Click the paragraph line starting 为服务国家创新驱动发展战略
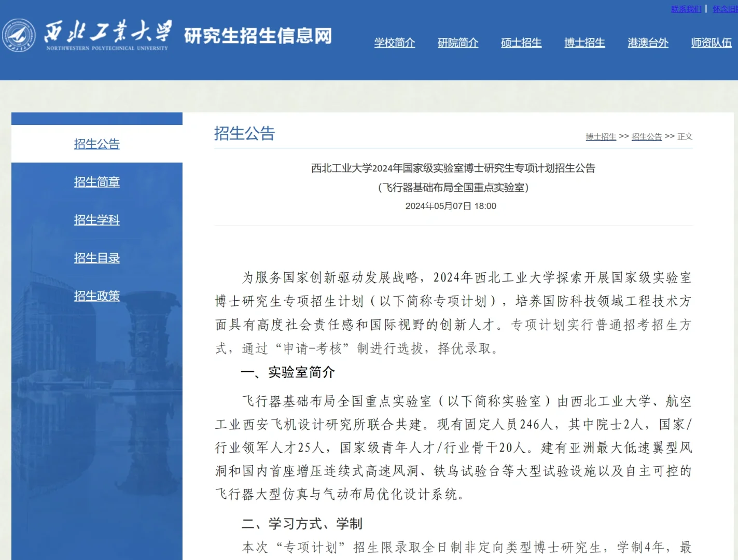738x560 pixels. (x=467, y=277)
